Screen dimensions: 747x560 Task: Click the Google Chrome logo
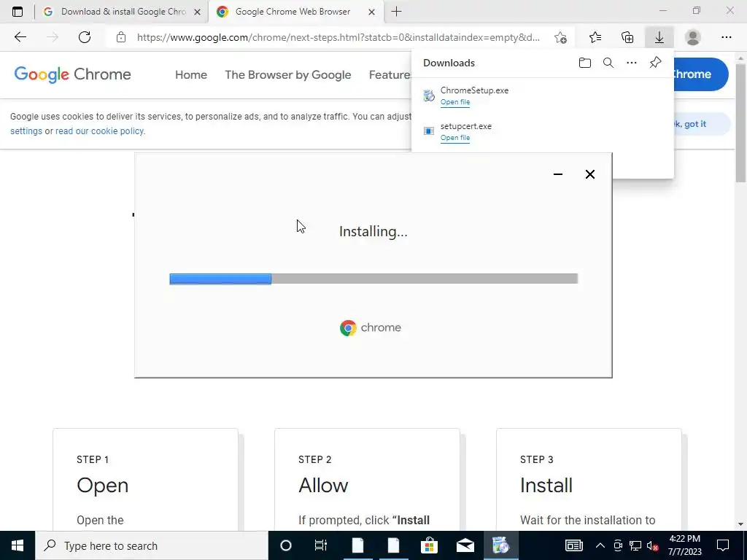tap(72, 74)
